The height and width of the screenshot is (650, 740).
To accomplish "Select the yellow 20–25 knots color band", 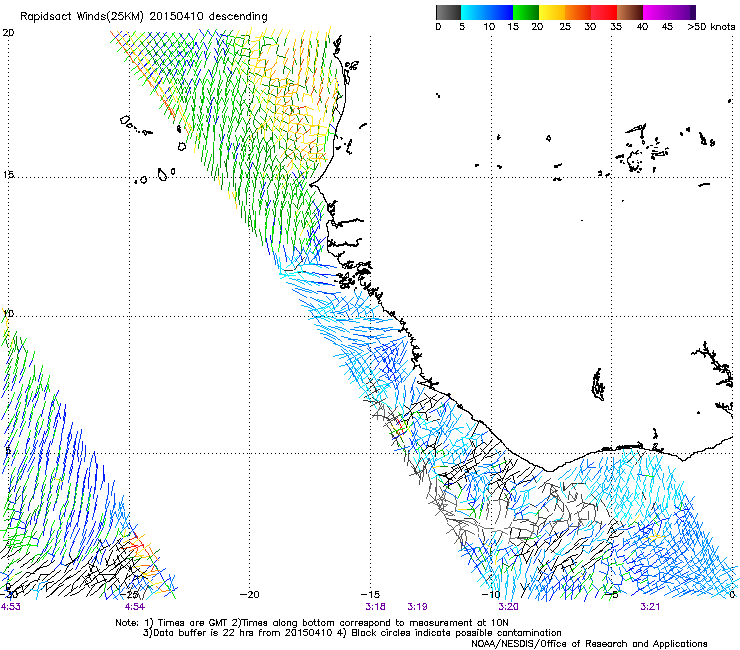I will (552, 12).
